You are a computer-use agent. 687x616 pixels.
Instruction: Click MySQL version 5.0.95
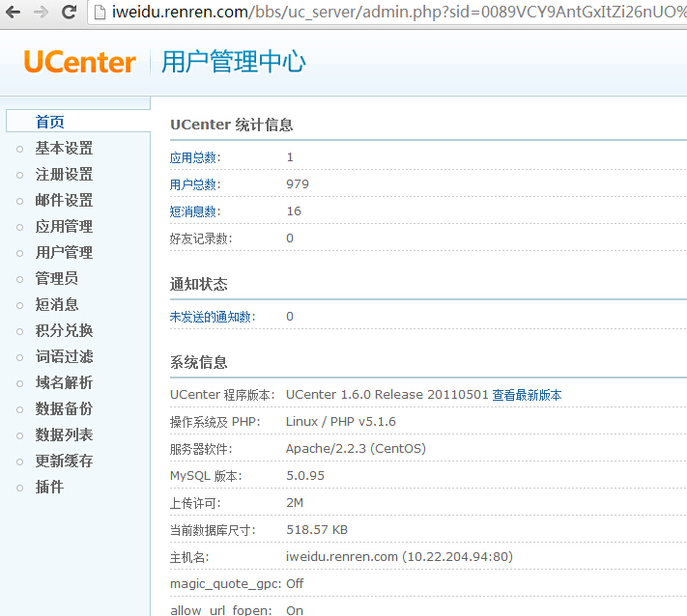[x=305, y=476]
